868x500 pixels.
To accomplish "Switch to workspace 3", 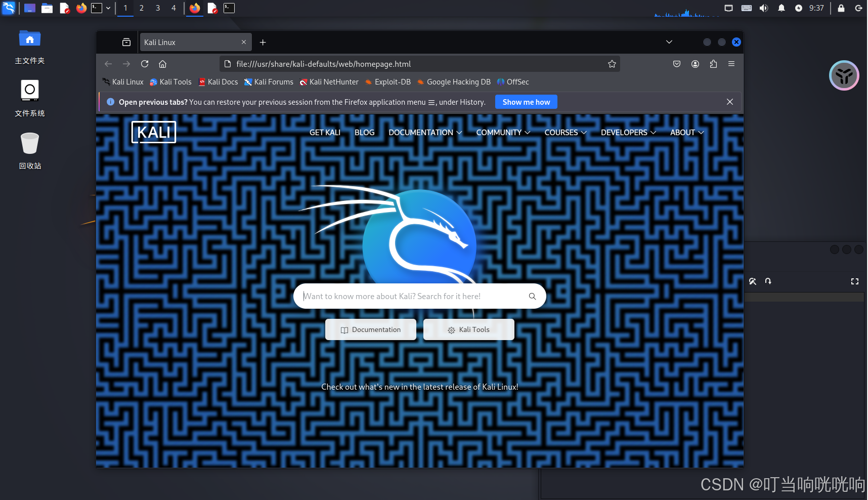I will pyautogui.click(x=158, y=8).
